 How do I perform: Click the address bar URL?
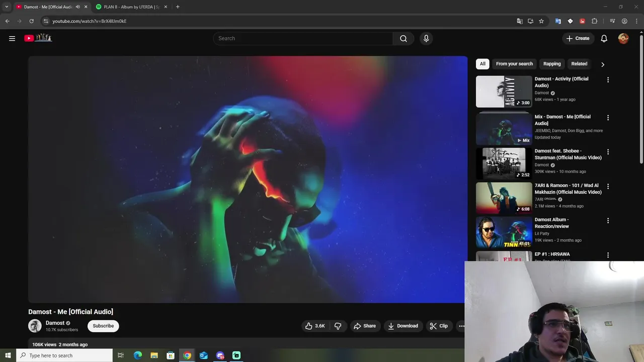click(x=90, y=21)
